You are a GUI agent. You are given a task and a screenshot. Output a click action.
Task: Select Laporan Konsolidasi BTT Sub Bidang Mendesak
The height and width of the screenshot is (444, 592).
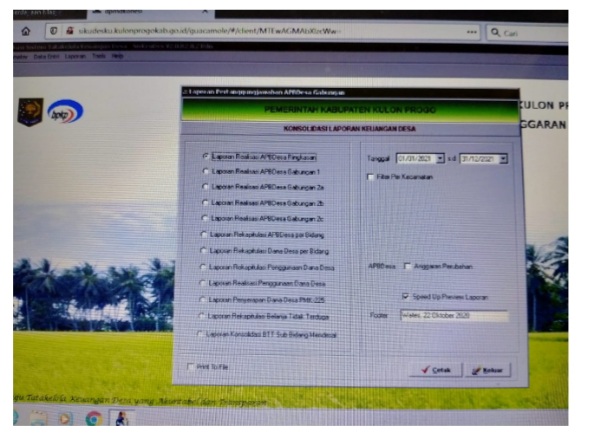267,335
